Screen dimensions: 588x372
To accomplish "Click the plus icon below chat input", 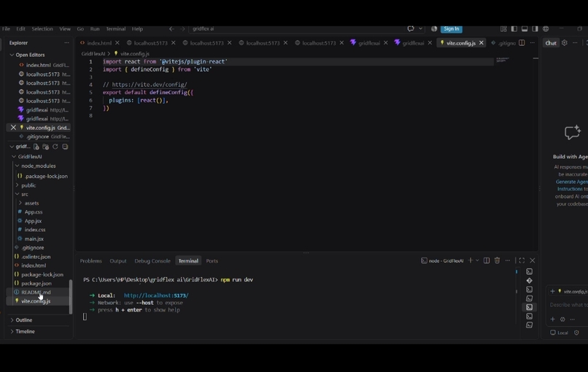I will tap(552, 319).
